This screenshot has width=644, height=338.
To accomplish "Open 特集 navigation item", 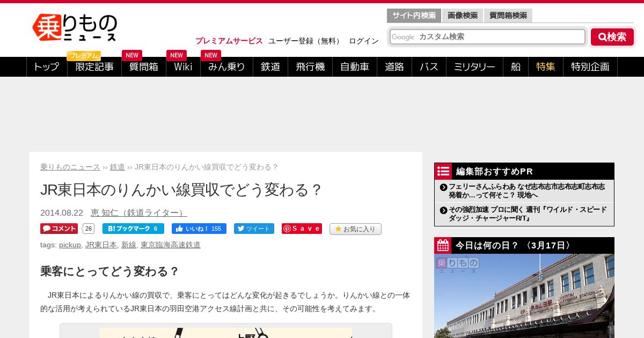I will (546, 67).
